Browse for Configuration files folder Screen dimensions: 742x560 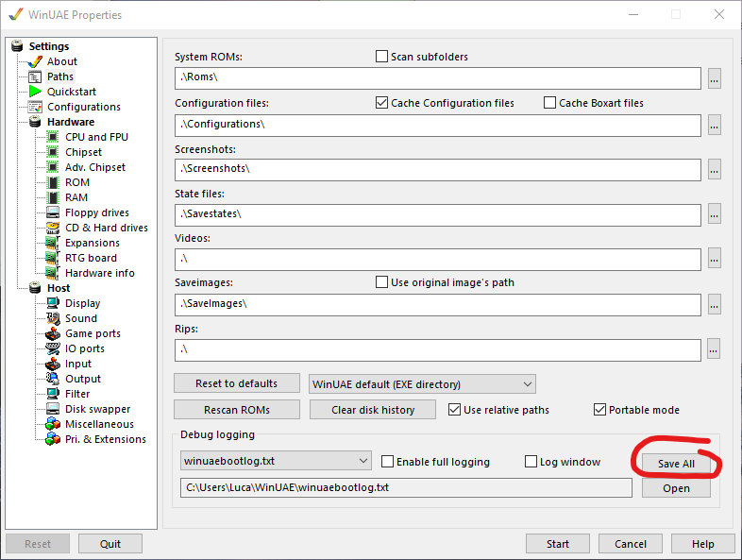(714, 125)
